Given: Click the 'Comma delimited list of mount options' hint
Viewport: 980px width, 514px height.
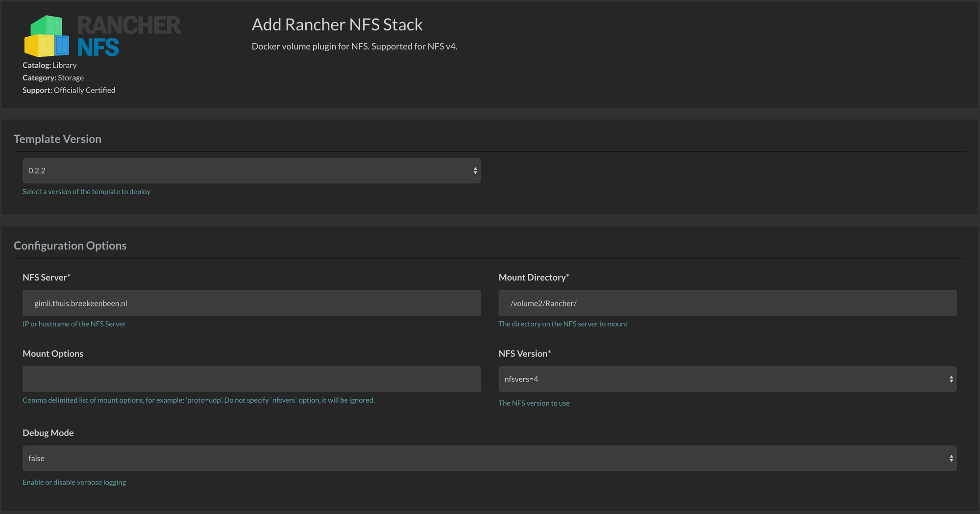Looking at the screenshot, I should (x=198, y=400).
